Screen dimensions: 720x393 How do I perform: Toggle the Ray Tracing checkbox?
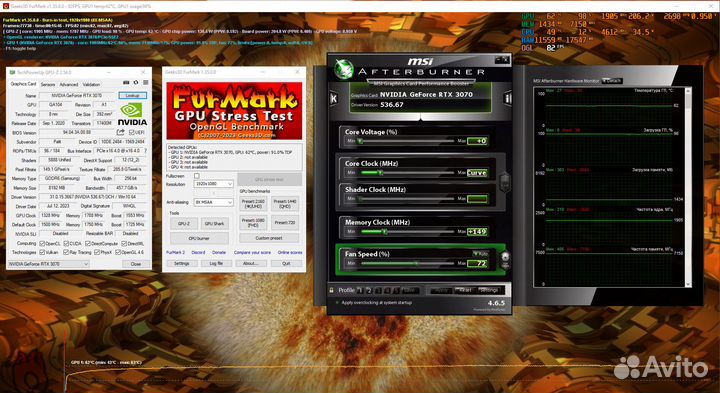point(66,253)
